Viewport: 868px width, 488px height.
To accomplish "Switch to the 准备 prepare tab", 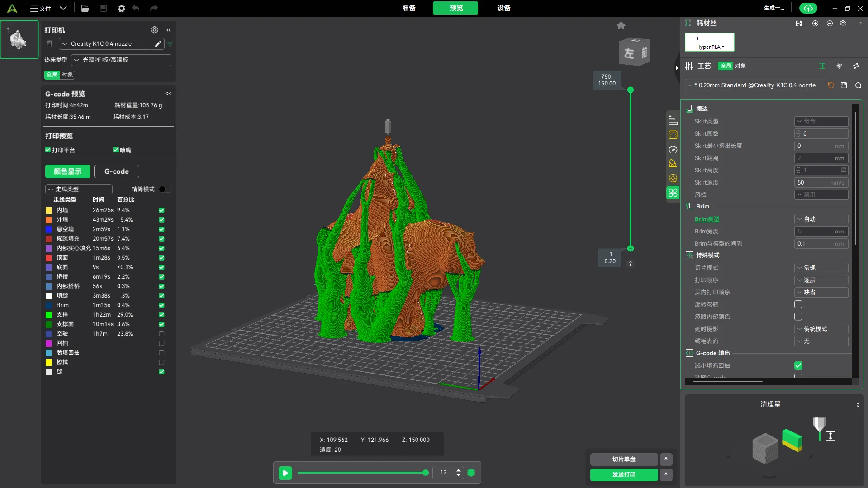I will (x=408, y=8).
